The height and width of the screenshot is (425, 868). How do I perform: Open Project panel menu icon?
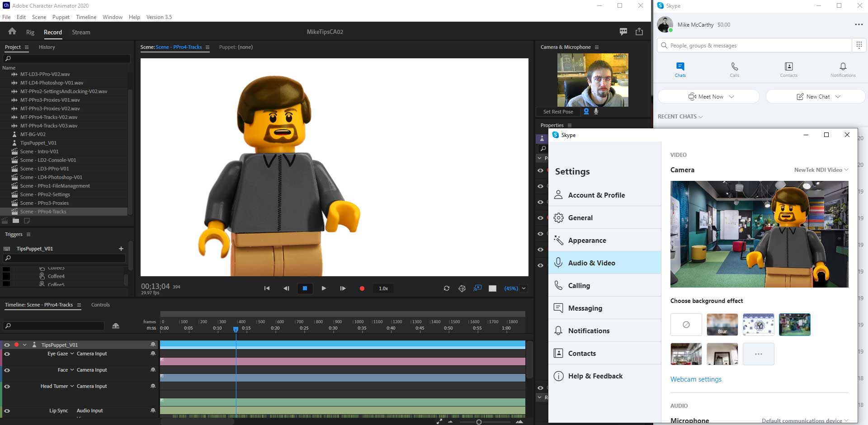pos(27,47)
